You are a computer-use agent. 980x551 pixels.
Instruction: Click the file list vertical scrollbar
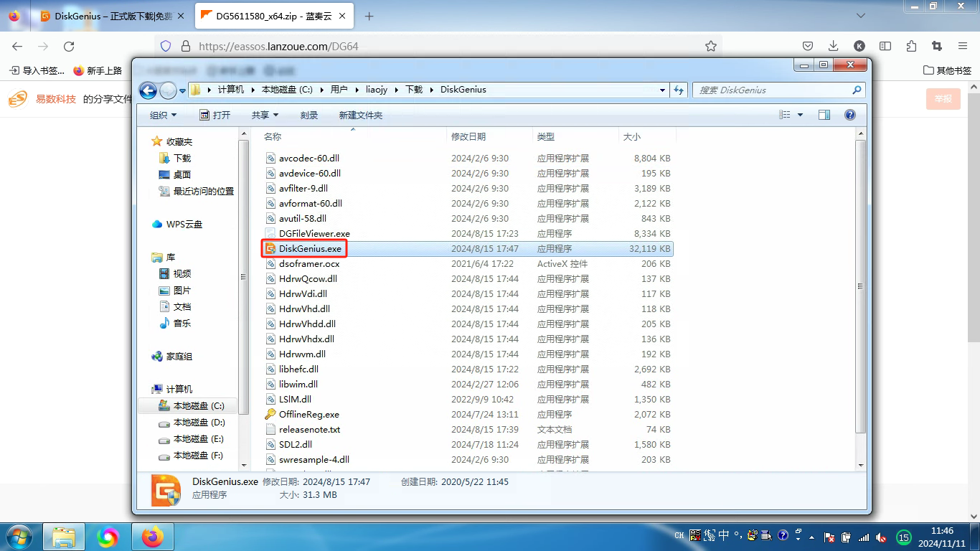[861, 286]
